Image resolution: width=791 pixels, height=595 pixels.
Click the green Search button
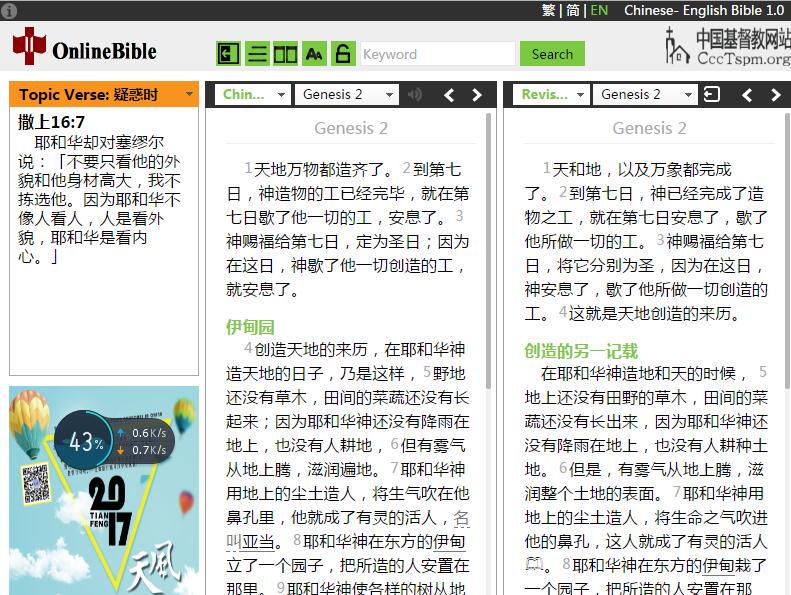[552, 53]
